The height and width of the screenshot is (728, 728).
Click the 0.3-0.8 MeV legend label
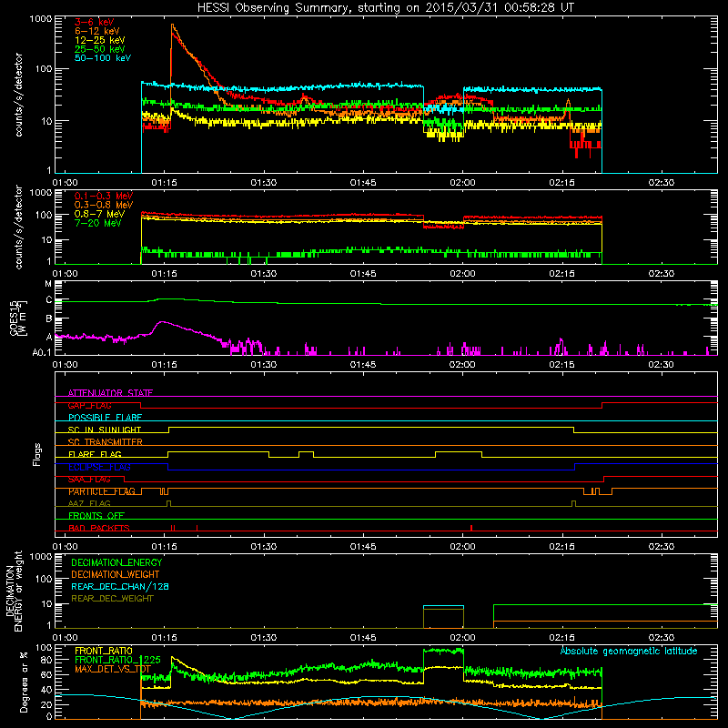[104, 205]
